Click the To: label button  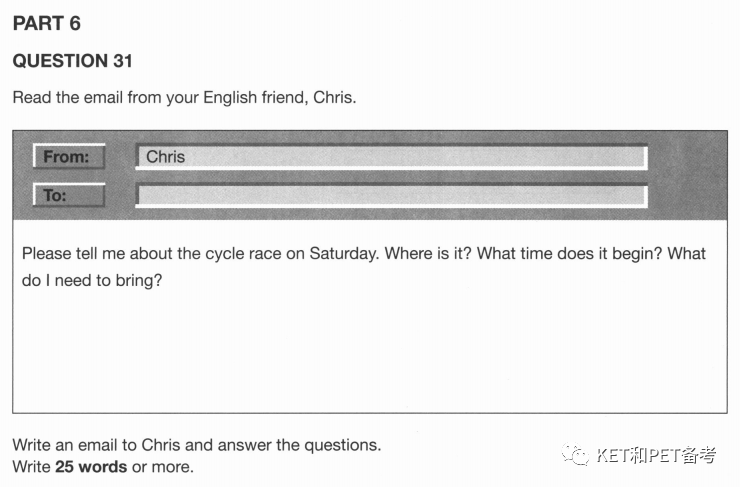coord(69,195)
